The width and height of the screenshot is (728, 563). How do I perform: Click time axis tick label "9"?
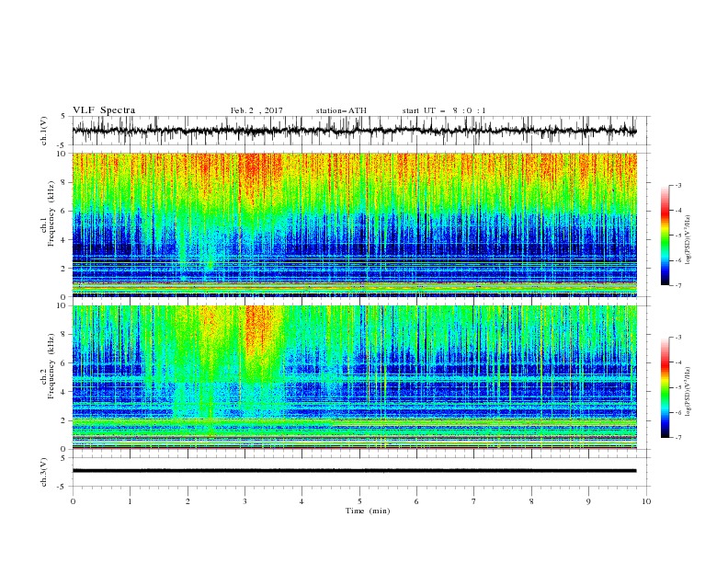(588, 501)
